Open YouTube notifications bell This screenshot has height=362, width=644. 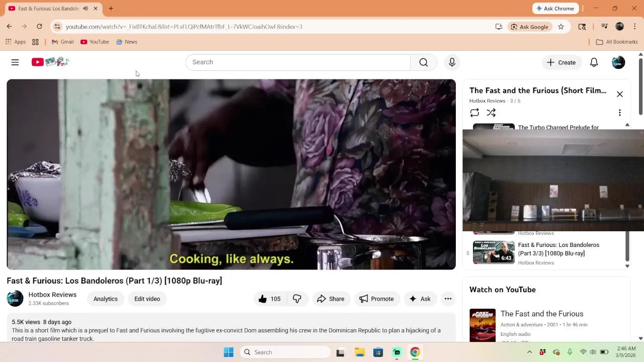tap(594, 62)
